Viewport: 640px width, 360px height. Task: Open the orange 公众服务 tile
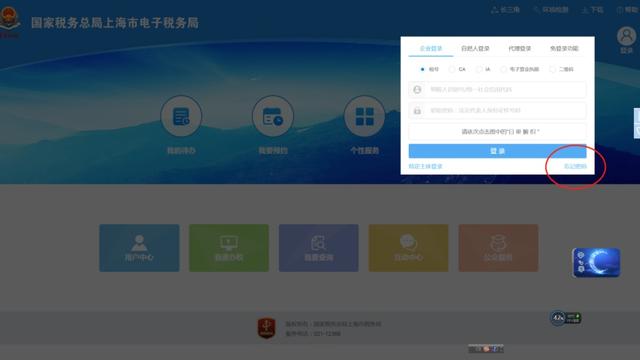[498, 248]
